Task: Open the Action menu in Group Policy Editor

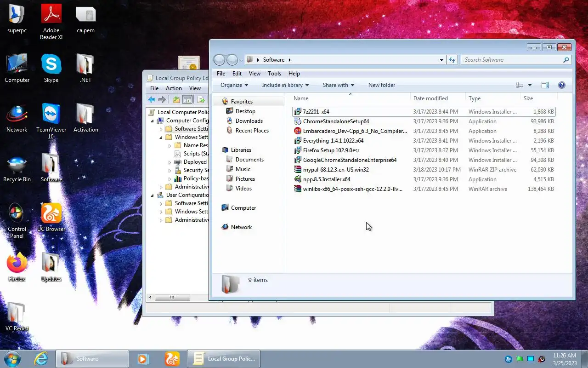Action: (174, 88)
